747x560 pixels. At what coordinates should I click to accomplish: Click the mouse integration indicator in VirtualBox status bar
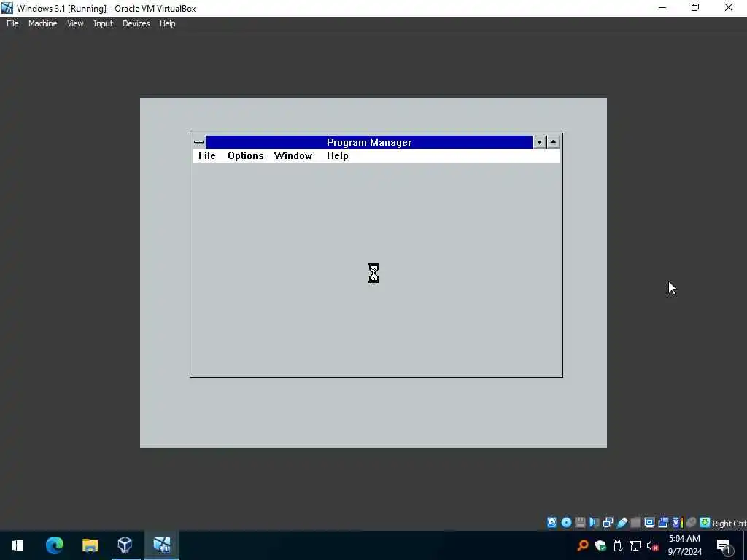click(692, 522)
